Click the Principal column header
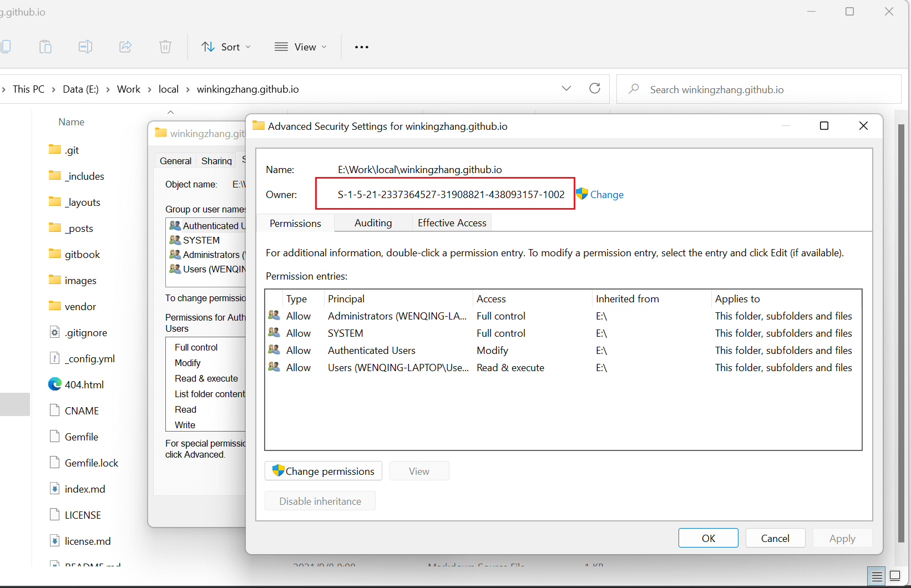Viewport: 911px width, 588px height. 398,298
